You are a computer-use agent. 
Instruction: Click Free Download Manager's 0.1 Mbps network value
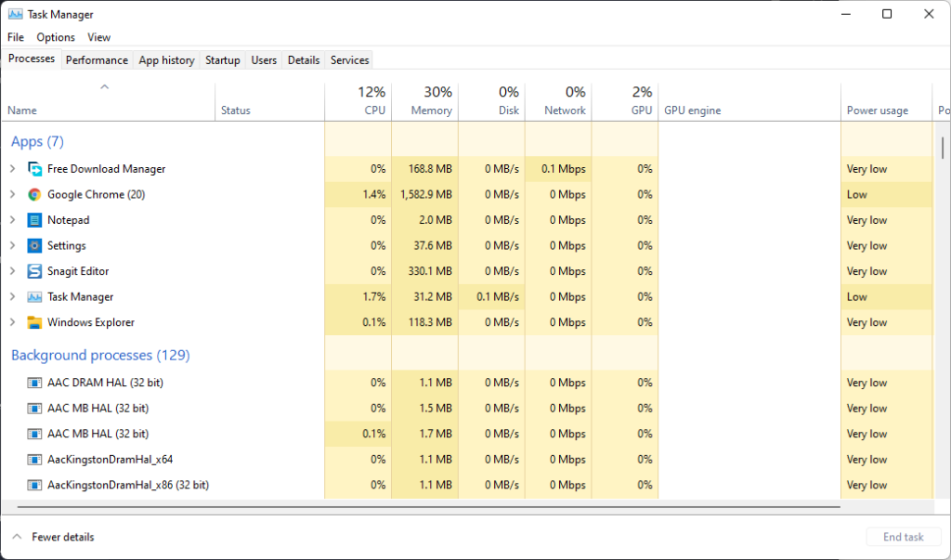tap(564, 169)
